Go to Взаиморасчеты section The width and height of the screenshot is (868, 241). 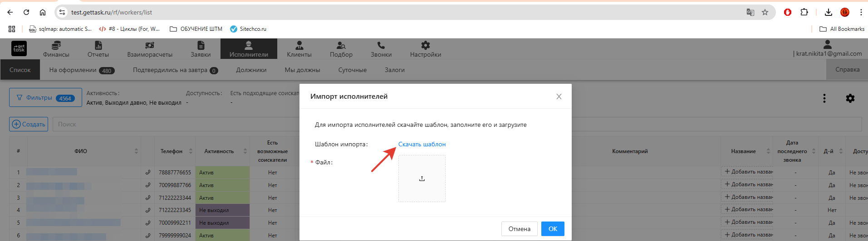(150, 49)
